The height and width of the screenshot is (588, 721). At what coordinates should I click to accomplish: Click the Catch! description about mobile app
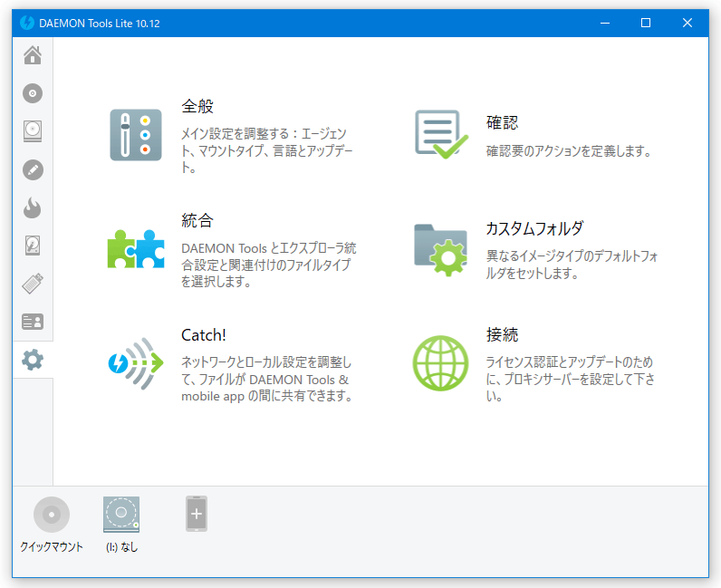click(266, 379)
